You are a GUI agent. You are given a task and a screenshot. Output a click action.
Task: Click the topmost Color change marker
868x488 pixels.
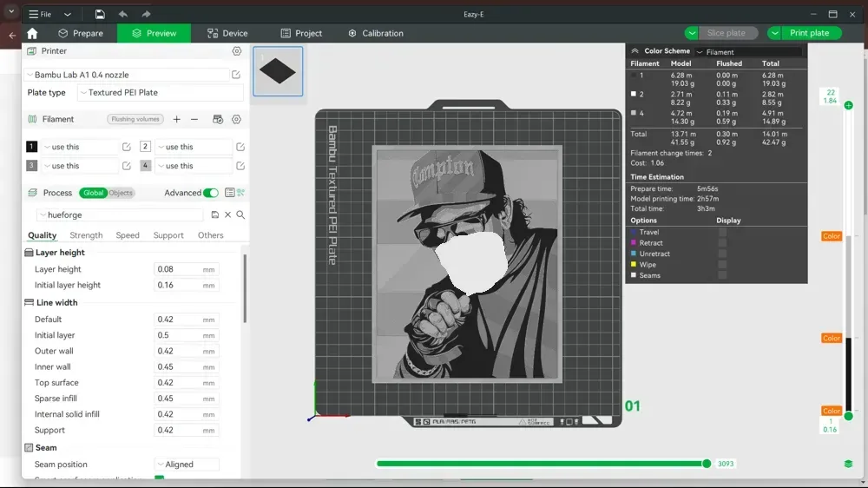pyautogui.click(x=832, y=236)
